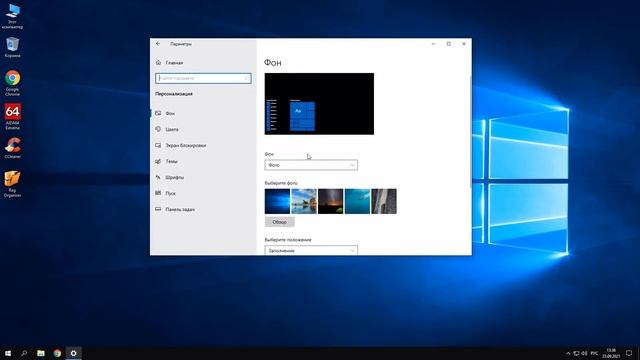
Task: Close the Settings window
Action: point(464,44)
